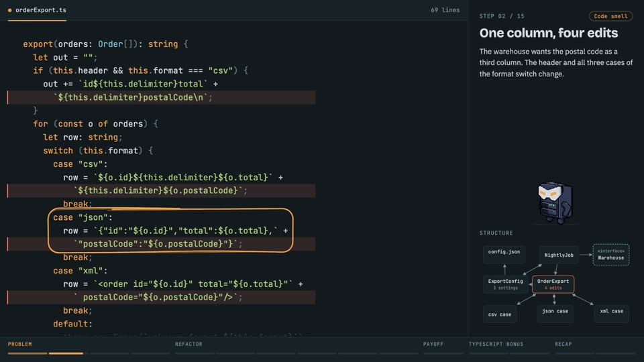This screenshot has width=644, height=362.
Task: Click the highlighted 'postalCode="${o.postalCode}"/>' xml line
Action: (x=162, y=297)
